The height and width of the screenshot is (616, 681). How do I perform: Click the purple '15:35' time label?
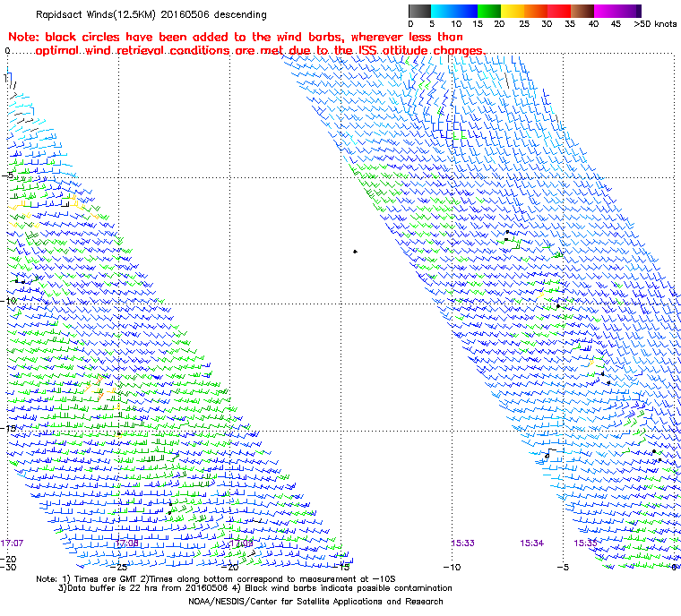(x=585, y=543)
